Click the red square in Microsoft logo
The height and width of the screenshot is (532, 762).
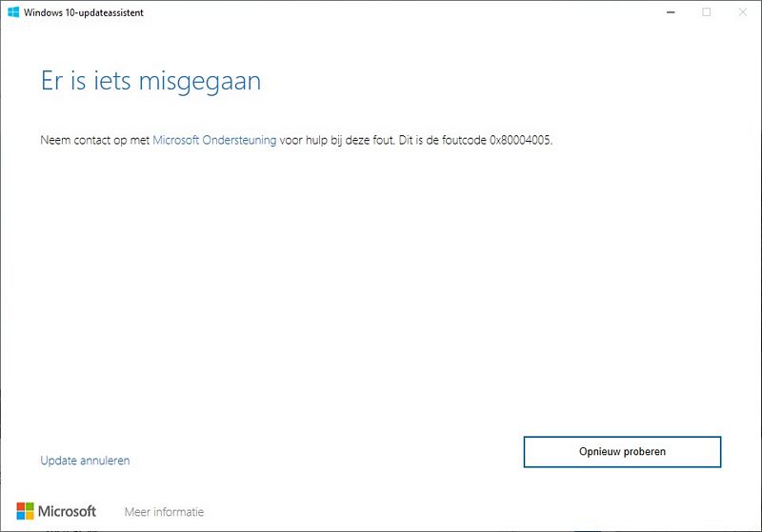click(20, 506)
